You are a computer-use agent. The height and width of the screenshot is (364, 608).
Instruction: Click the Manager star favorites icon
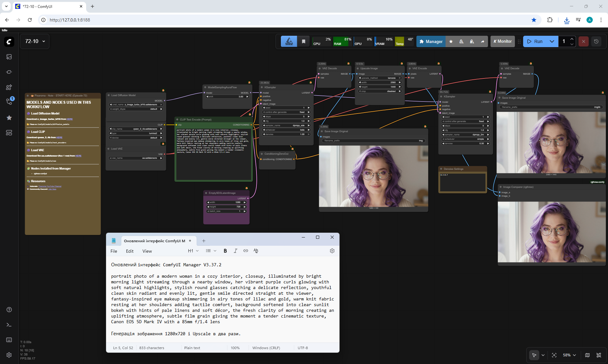451,41
